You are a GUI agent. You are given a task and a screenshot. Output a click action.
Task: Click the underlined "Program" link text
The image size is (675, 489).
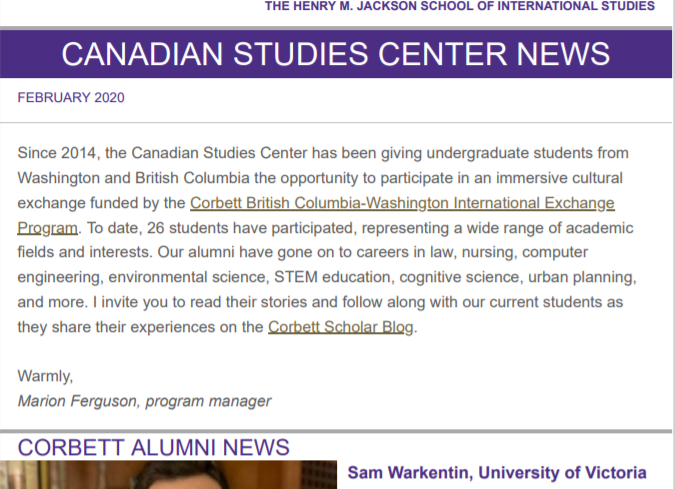(47, 228)
